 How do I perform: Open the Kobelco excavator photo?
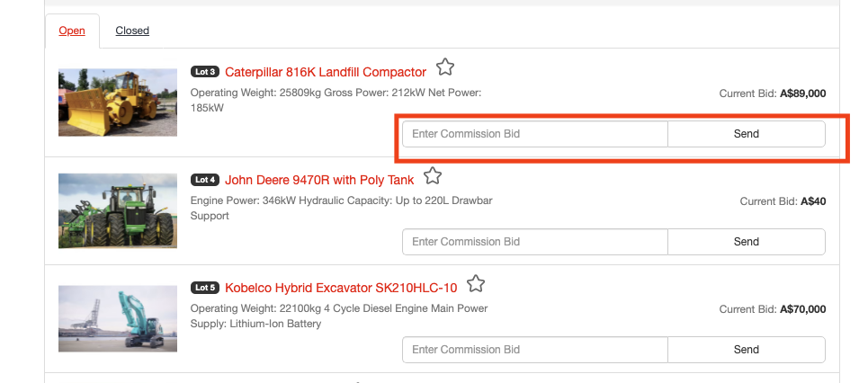(118, 319)
